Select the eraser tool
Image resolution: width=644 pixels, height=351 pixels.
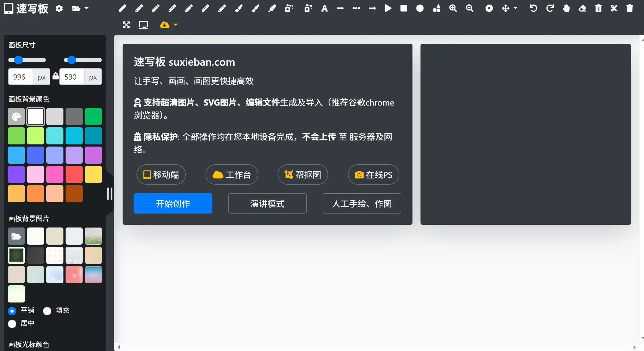(582, 8)
